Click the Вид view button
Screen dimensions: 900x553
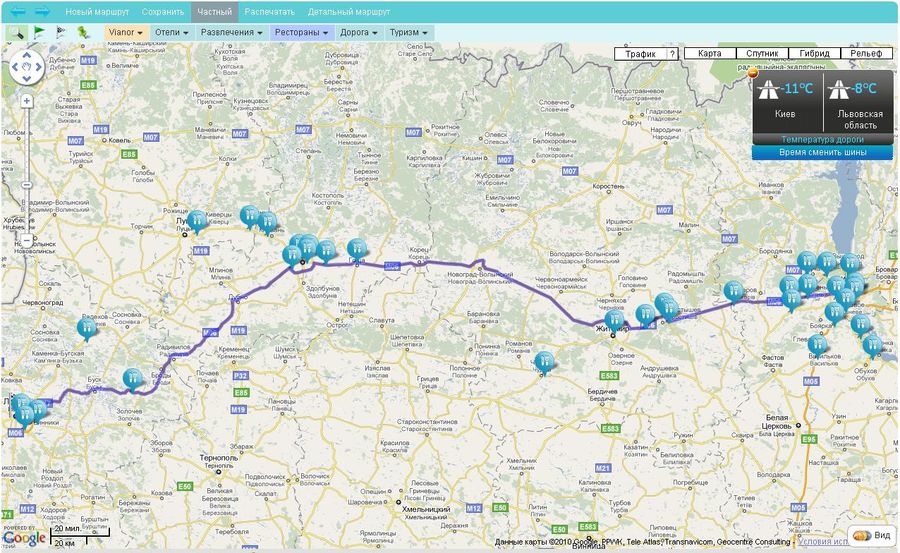(x=873, y=535)
